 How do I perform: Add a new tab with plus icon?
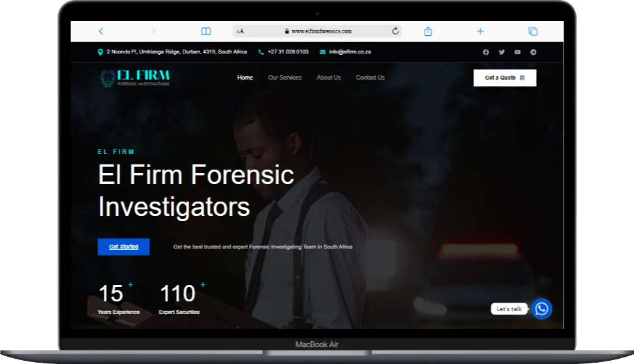[480, 31]
